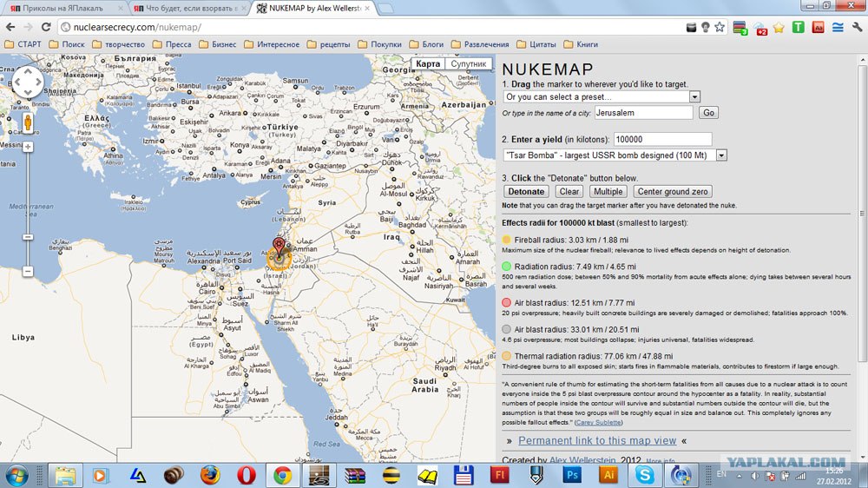Screen dimensions: 868x488
Task: Open the Блоги bookmarks folder
Action: [426, 44]
